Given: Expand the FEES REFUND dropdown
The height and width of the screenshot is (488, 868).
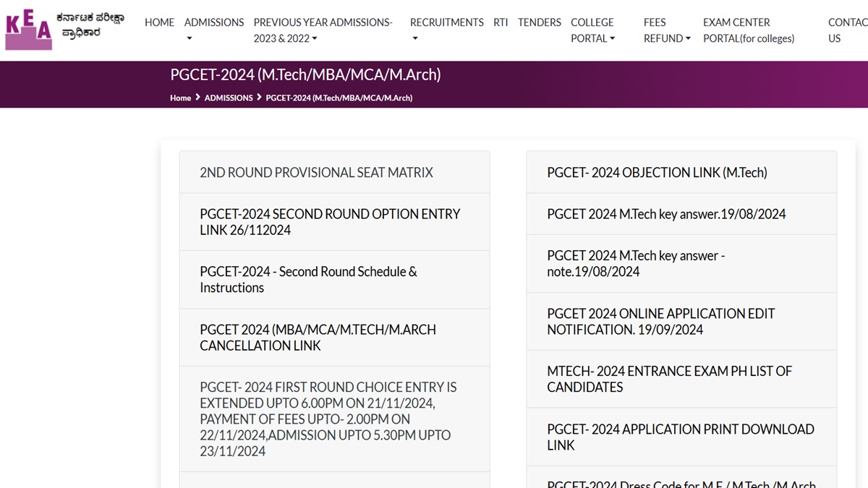Looking at the screenshot, I should [666, 30].
